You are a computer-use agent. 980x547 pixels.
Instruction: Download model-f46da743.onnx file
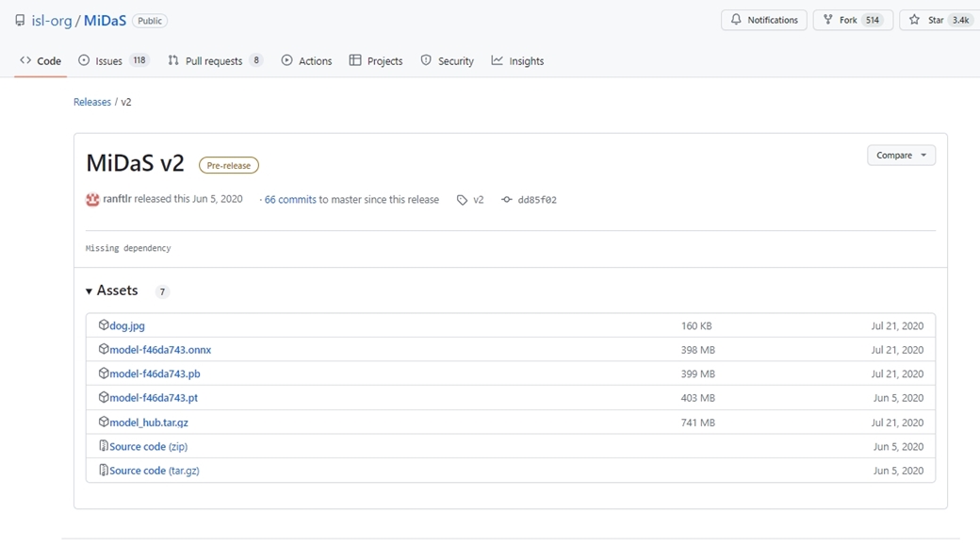pos(160,350)
